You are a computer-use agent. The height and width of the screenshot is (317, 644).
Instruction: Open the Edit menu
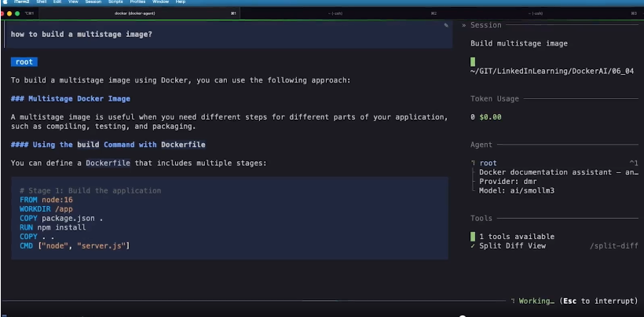pos(57,2)
